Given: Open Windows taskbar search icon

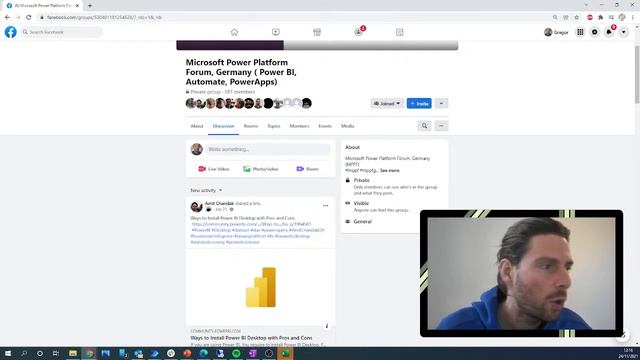Looking at the screenshot, I should tap(24, 353).
